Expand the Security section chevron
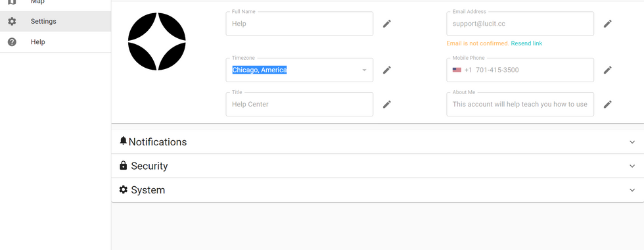Screen dimensions: 644x250 632,166
